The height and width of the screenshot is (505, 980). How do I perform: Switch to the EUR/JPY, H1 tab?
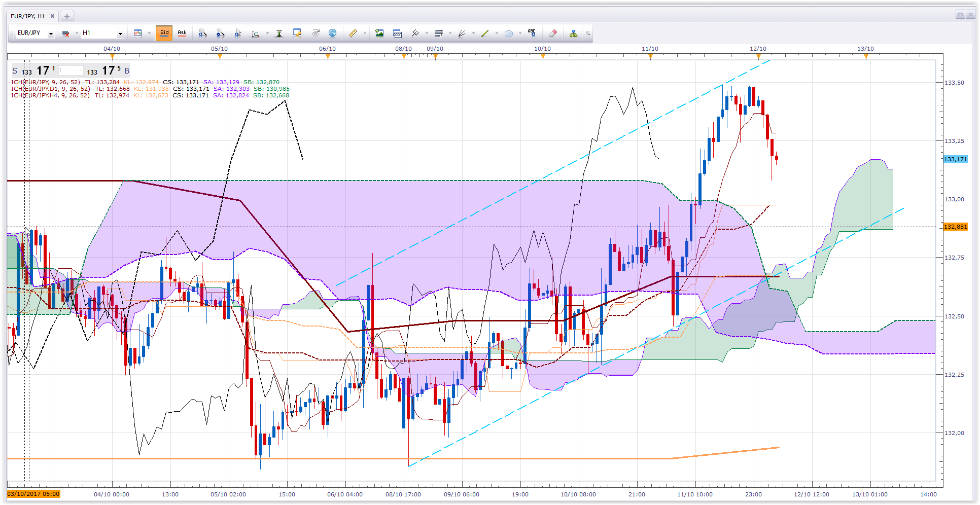[28, 16]
